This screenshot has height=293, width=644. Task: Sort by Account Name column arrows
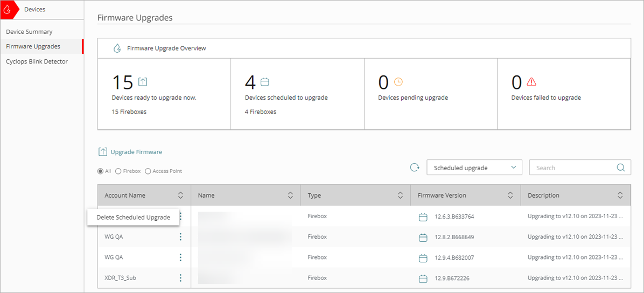pos(180,196)
